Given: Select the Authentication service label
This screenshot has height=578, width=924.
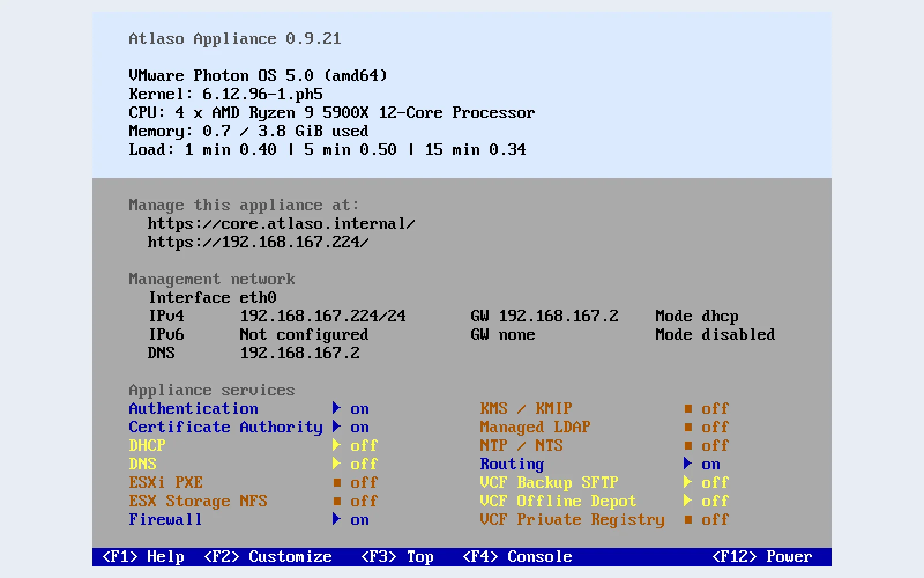Looking at the screenshot, I should (x=193, y=408).
